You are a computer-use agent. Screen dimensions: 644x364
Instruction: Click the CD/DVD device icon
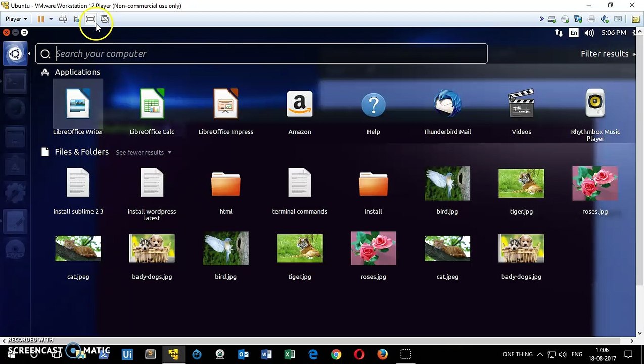click(565, 19)
